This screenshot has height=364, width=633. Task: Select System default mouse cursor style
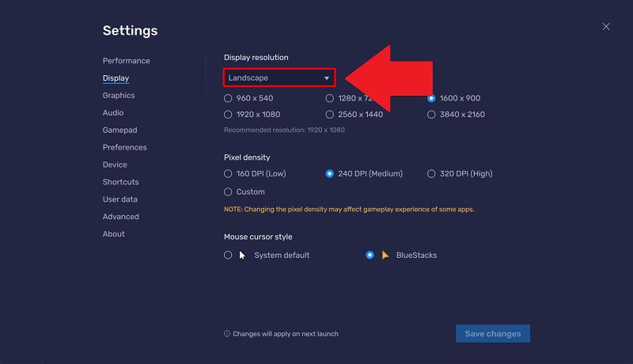coord(229,256)
